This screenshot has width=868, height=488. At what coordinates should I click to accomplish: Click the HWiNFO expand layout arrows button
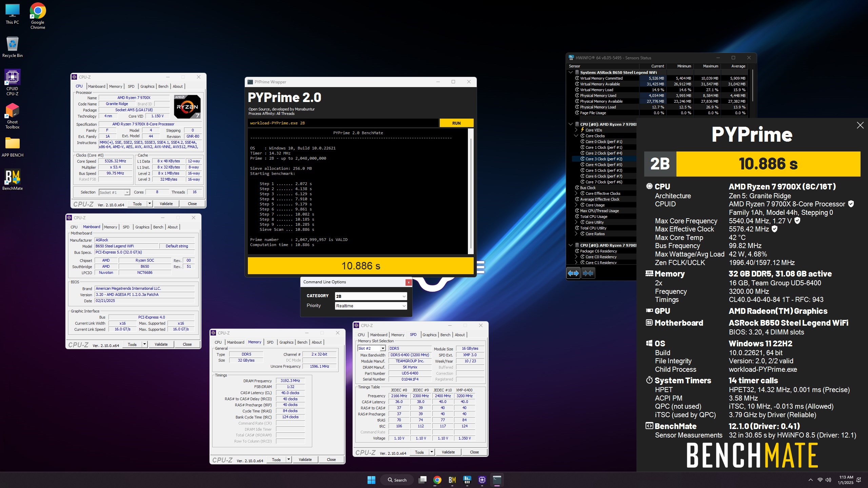click(573, 273)
